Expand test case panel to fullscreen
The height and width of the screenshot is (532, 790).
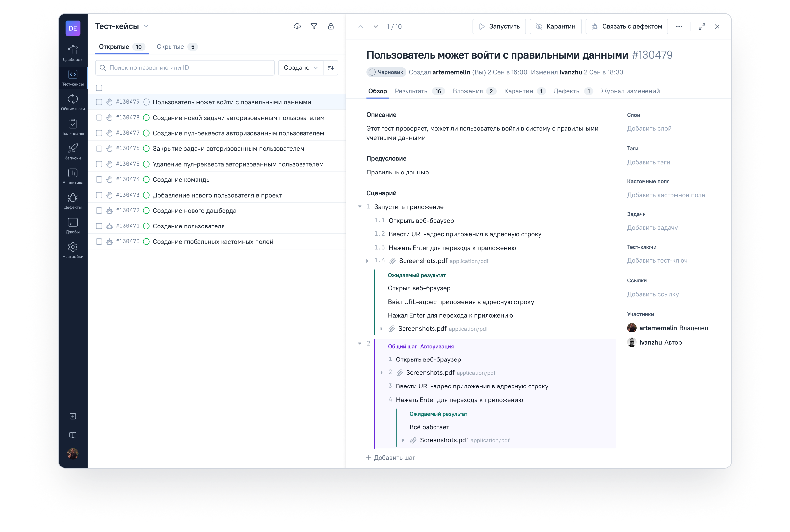702,26
